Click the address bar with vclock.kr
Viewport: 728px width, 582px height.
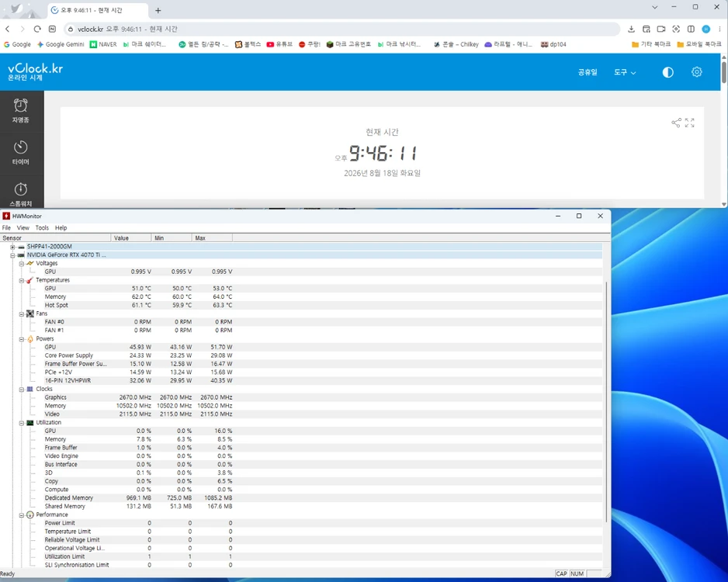click(341, 29)
